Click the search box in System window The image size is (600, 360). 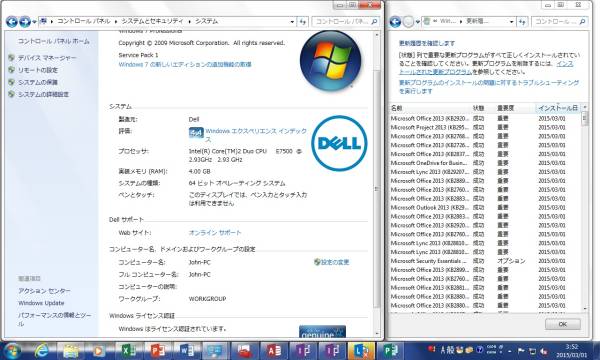[x=341, y=22]
